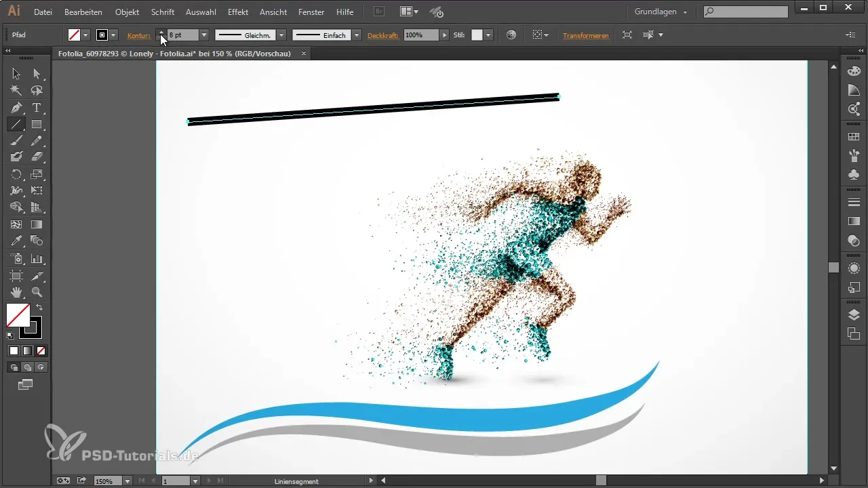Open the Stroke panel icon
The image size is (868, 488).
(854, 202)
